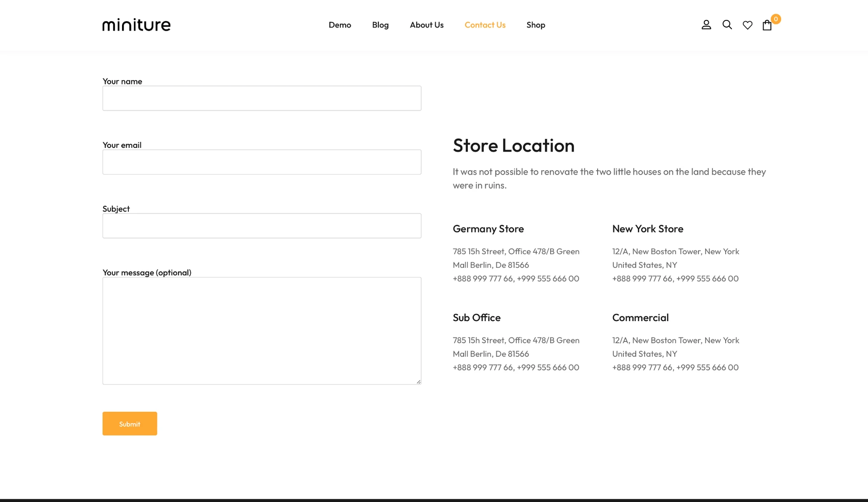The image size is (868, 502).
Task: Click inside the message textarea
Action: (x=262, y=331)
